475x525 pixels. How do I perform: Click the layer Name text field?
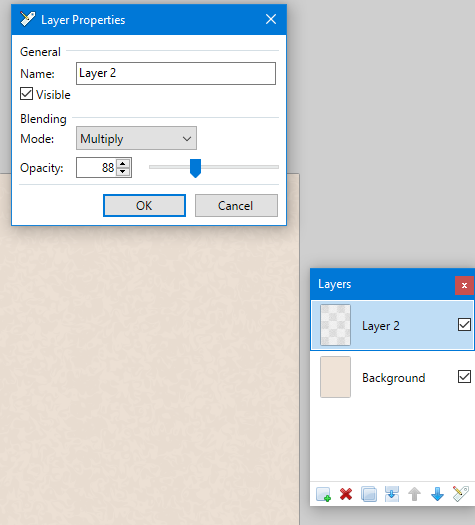pos(176,73)
